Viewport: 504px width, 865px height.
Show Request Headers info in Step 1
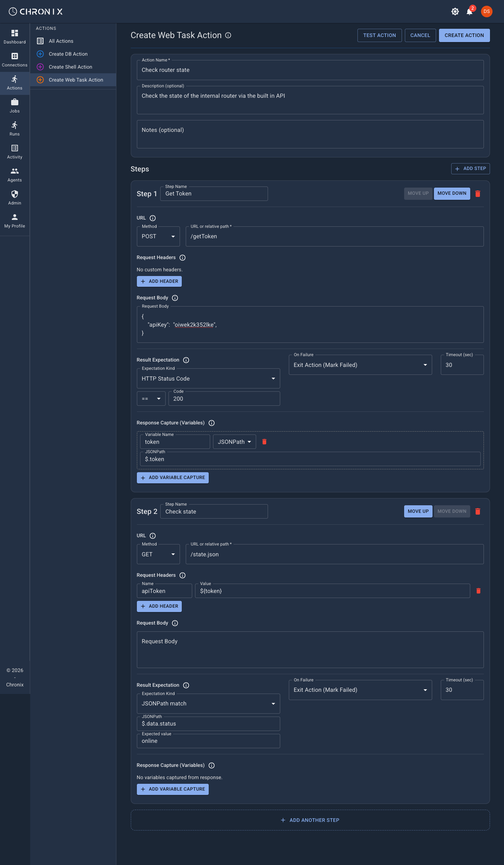pyautogui.click(x=182, y=258)
